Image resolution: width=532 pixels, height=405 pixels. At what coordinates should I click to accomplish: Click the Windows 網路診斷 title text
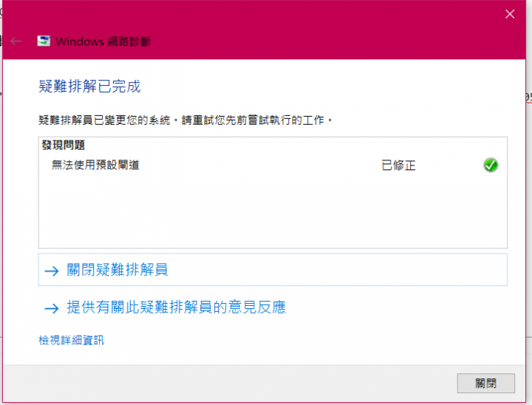click(x=103, y=41)
